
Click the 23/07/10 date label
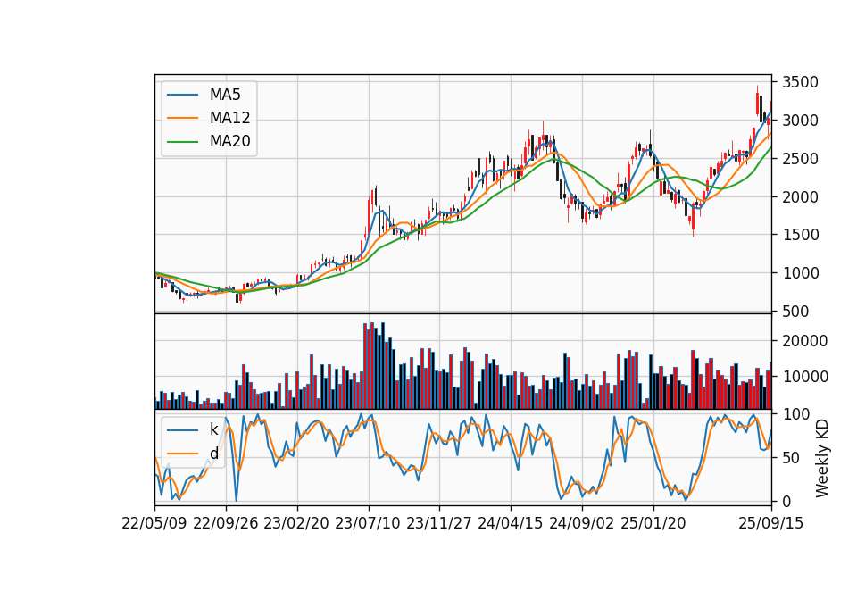368,523
